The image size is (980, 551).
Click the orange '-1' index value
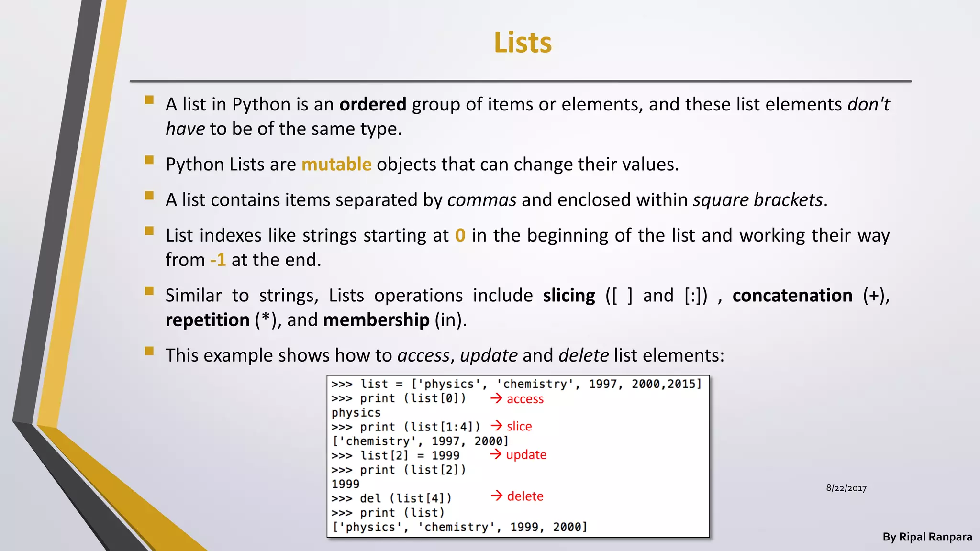tap(218, 260)
